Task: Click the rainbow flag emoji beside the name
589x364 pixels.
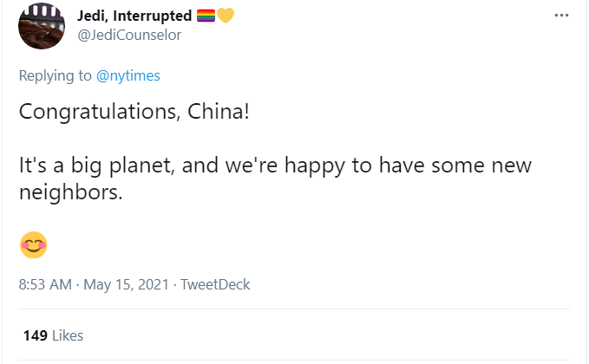Action: click(205, 15)
